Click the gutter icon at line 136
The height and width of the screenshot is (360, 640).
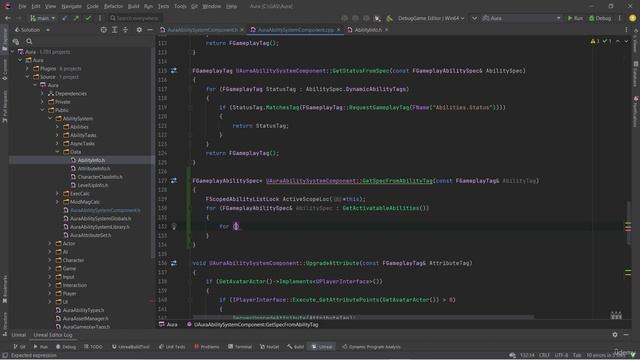(174, 263)
